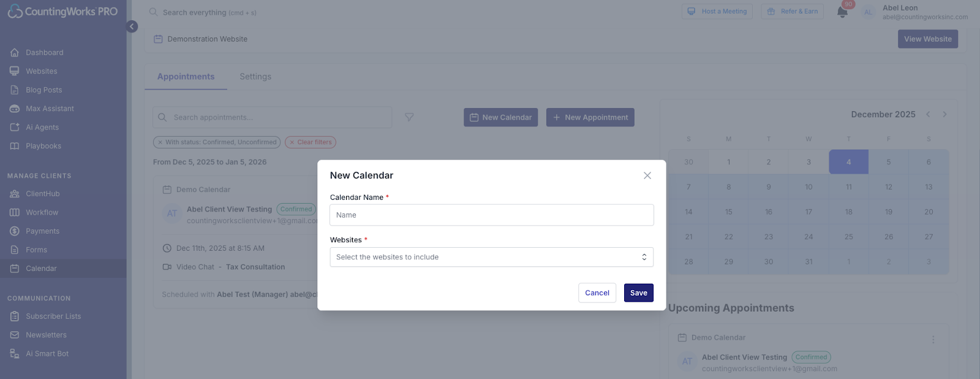The width and height of the screenshot is (980, 379).
Task: Go to previous month in calendar
Action: 928,115
